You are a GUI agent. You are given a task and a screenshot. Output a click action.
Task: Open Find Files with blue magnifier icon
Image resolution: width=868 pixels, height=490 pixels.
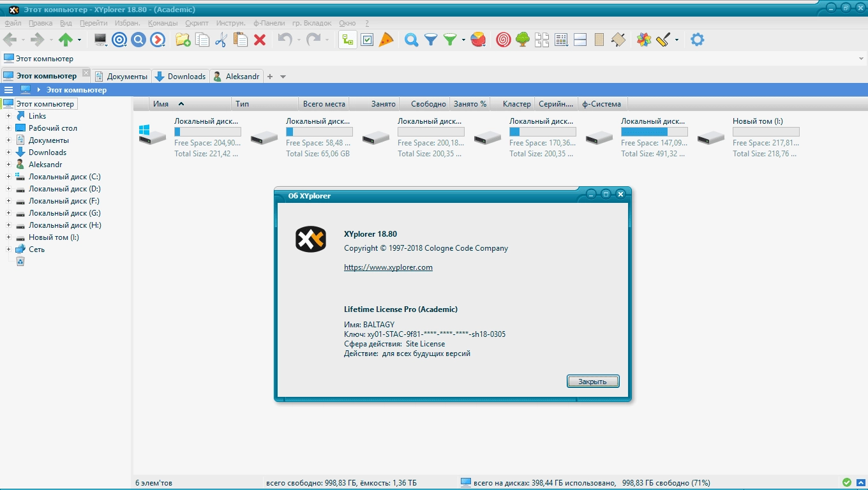click(412, 40)
